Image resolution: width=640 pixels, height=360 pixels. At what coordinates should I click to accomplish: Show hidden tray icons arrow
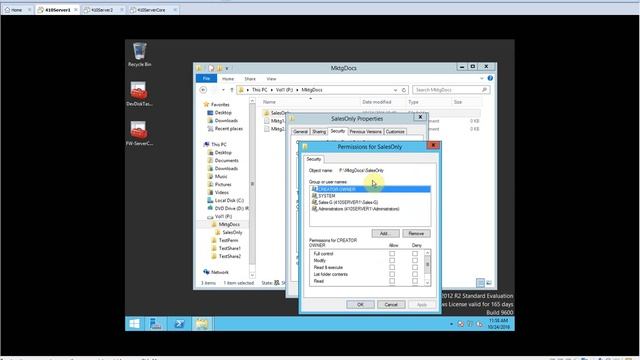(451, 324)
